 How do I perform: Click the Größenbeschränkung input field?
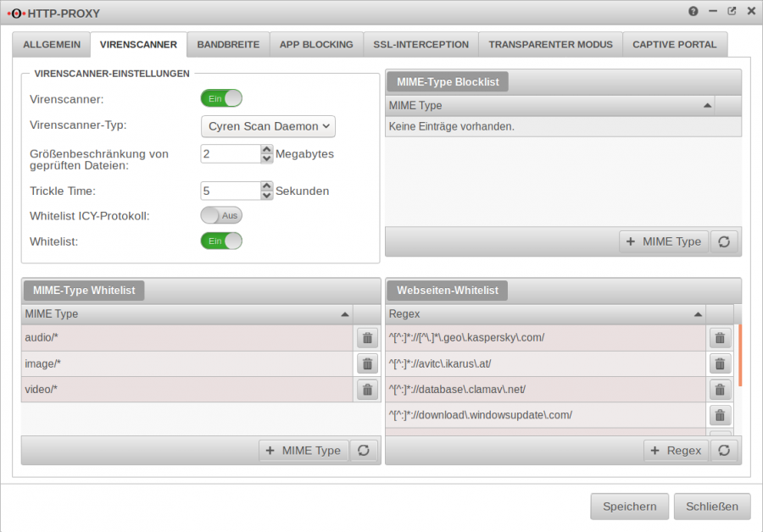(229, 153)
